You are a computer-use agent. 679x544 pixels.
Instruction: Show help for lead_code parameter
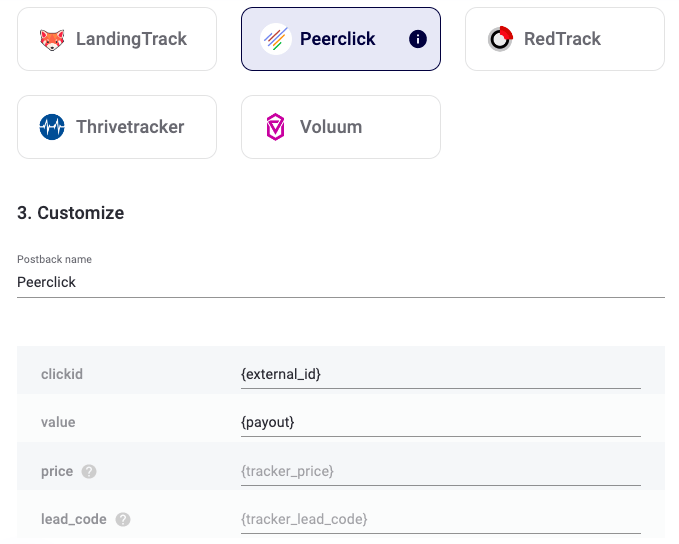[123, 519]
